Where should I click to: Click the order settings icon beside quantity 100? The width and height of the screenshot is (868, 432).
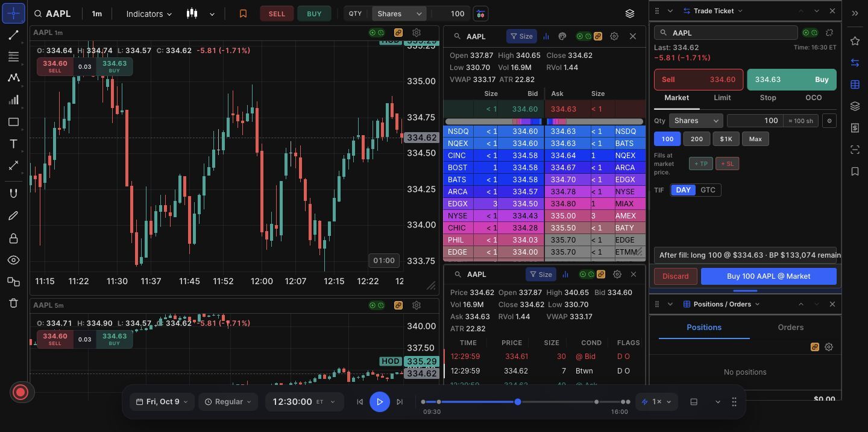click(480, 13)
